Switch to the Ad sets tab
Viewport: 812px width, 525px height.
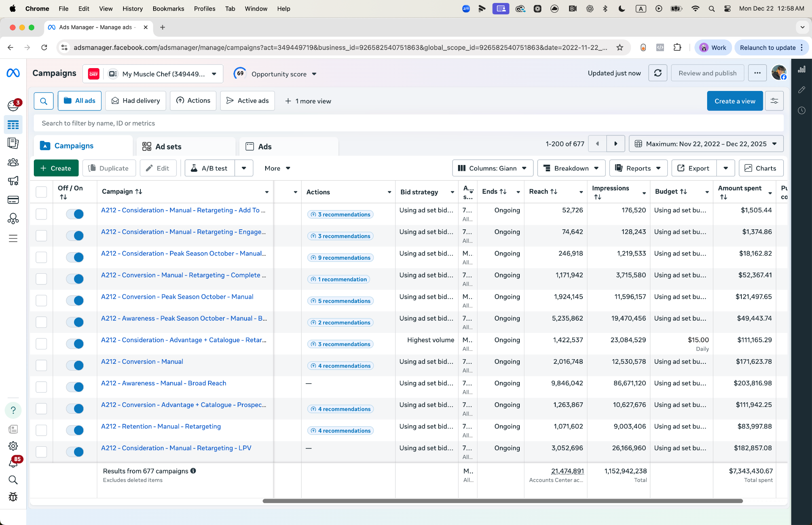click(x=186, y=146)
